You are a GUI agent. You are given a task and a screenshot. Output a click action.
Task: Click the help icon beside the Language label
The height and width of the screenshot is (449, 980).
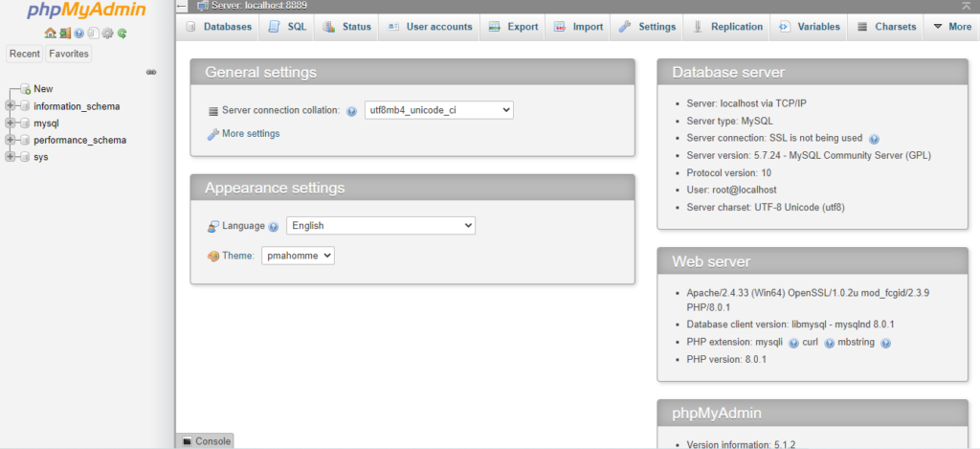pyautogui.click(x=274, y=227)
